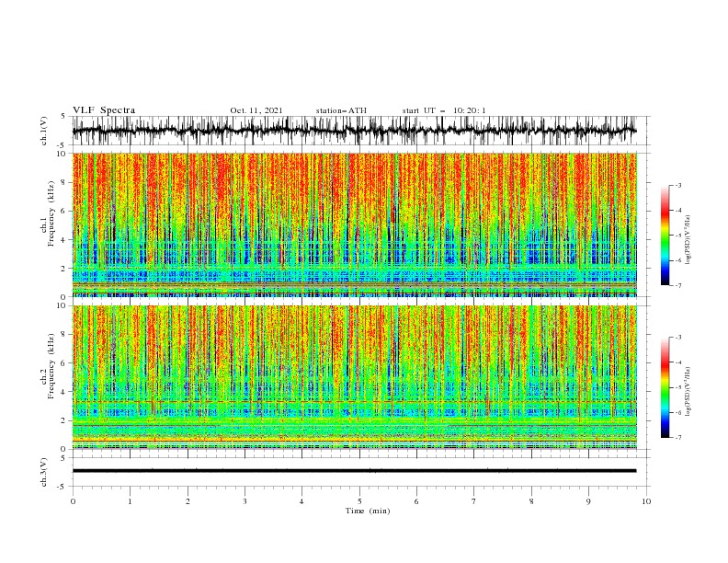Click the 'Time (min)' axis label

368,511
